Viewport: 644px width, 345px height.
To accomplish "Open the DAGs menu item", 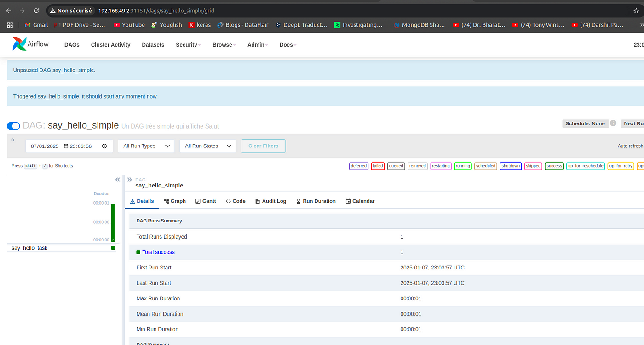I will 72,45.
